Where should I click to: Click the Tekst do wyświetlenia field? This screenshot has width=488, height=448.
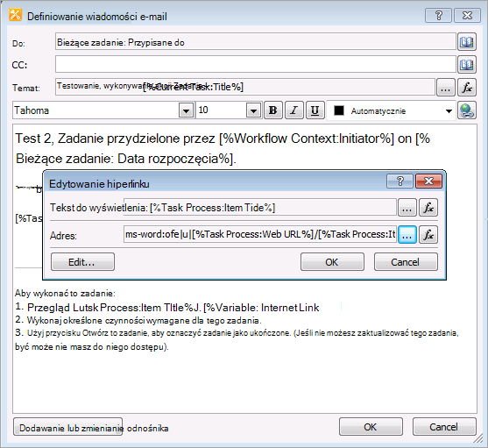click(260, 207)
